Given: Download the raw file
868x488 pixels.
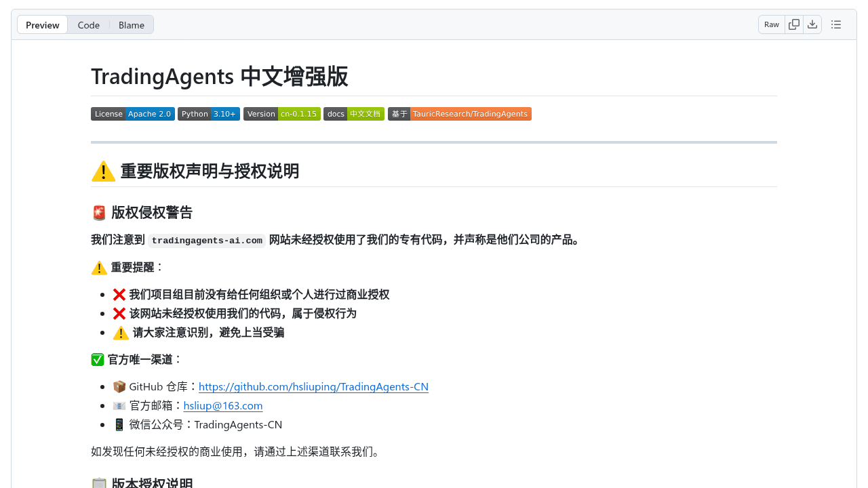Looking at the screenshot, I should (x=812, y=24).
